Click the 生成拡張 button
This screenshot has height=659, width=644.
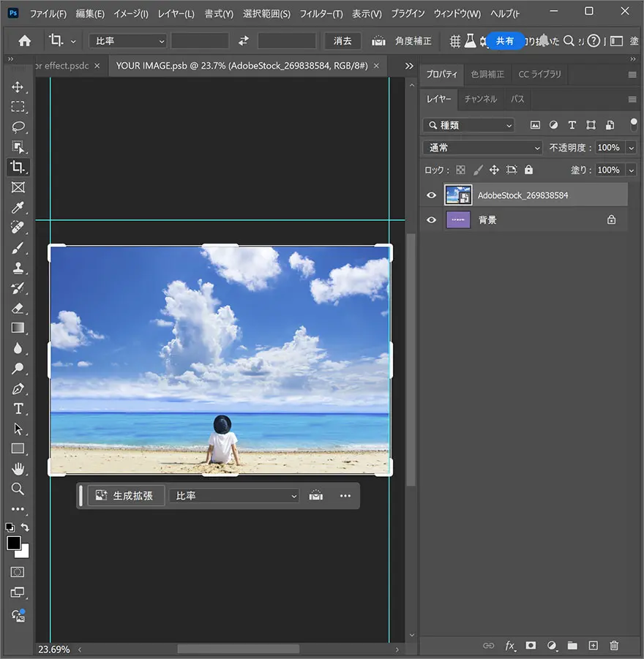pyautogui.click(x=125, y=496)
